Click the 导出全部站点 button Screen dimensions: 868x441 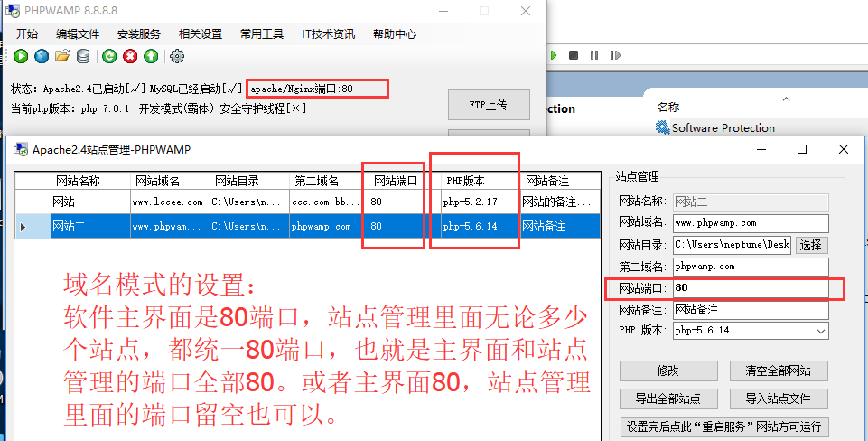click(668, 399)
